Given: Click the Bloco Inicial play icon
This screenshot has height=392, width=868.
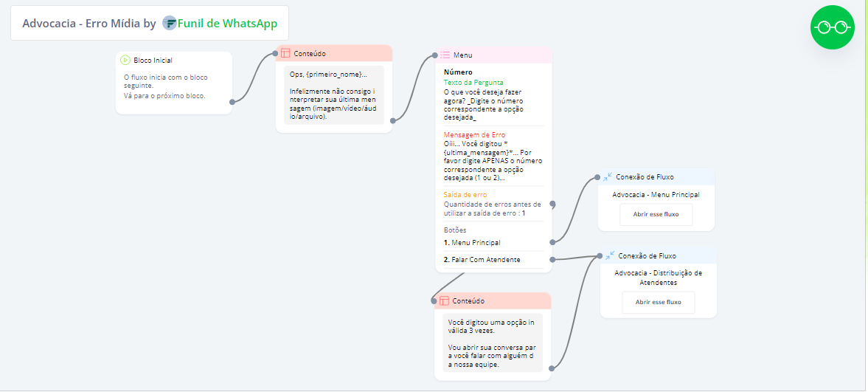Looking at the screenshot, I should (126, 61).
